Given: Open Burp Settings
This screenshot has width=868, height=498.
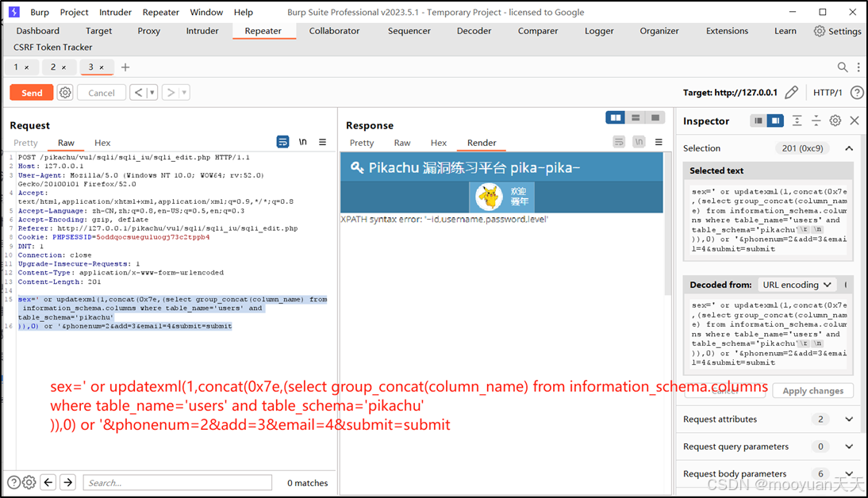Looking at the screenshot, I should pyautogui.click(x=838, y=31).
